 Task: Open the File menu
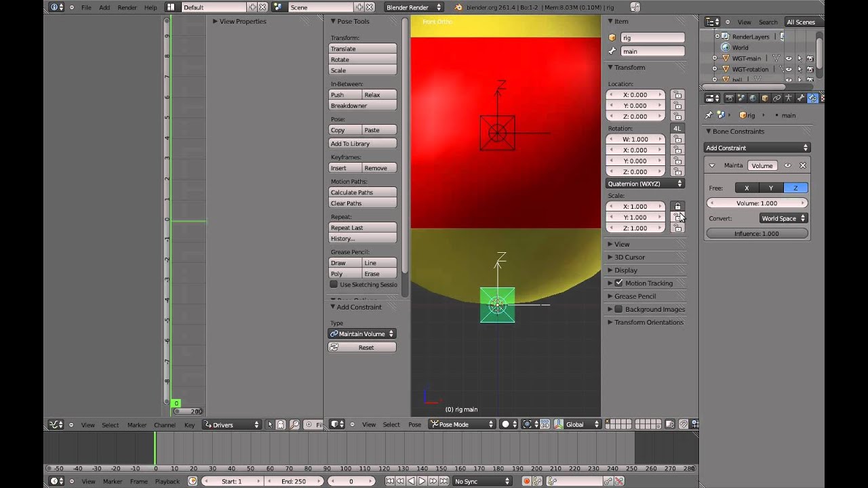click(86, 7)
